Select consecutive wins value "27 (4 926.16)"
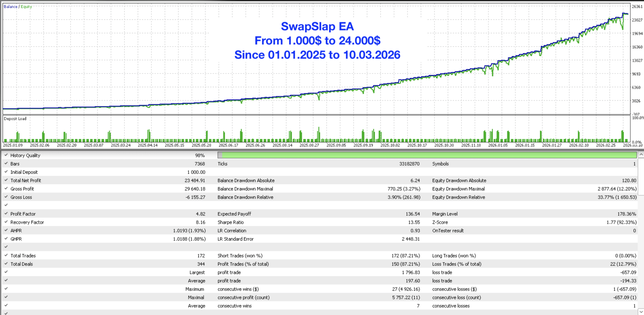This screenshot has width=644, height=315. coord(406,290)
